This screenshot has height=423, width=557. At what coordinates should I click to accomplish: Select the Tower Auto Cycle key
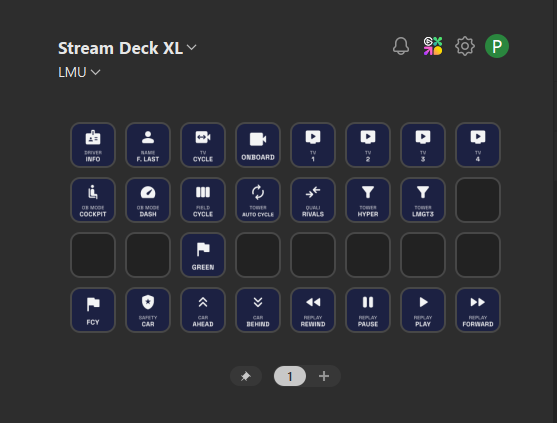pos(258,200)
